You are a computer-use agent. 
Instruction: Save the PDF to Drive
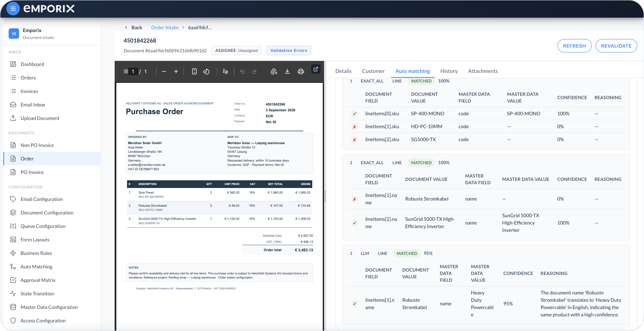tap(274, 72)
